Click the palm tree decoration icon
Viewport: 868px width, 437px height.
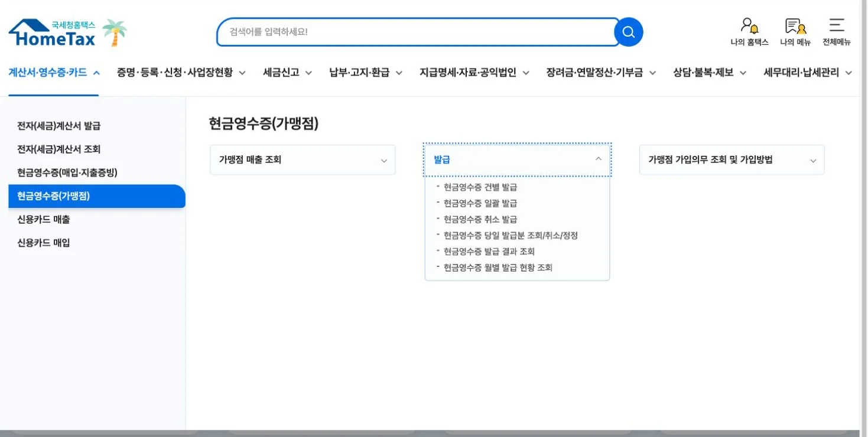click(115, 32)
